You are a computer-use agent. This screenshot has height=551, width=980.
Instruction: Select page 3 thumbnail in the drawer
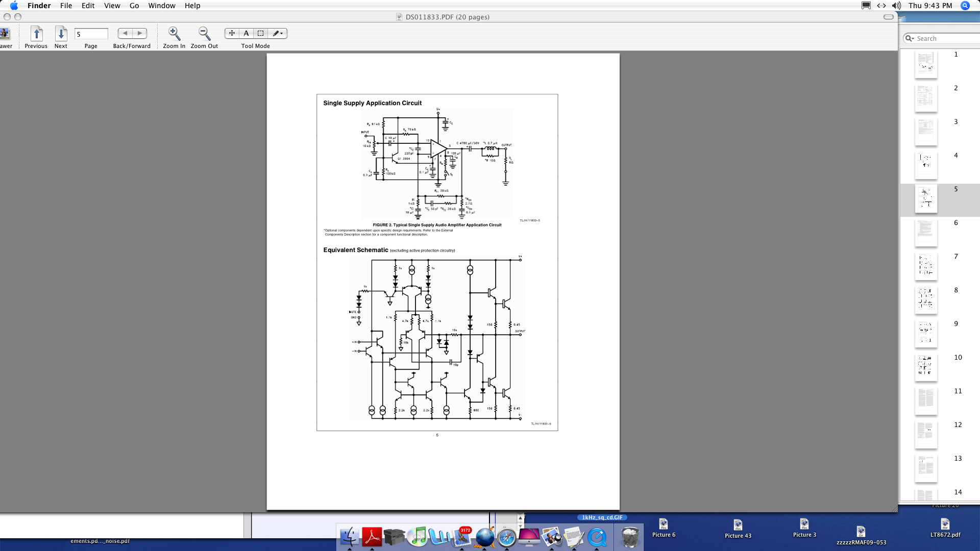click(926, 132)
